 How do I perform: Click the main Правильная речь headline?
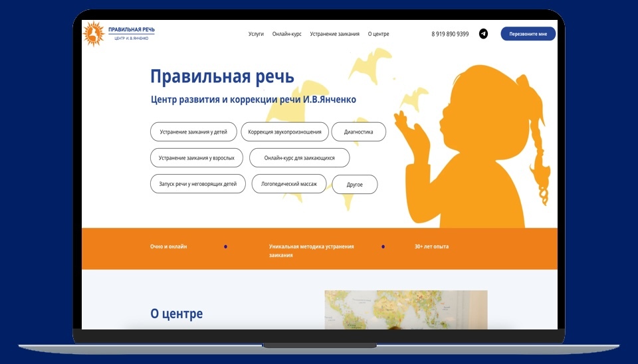pyautogui.click(x=222, y=76)
